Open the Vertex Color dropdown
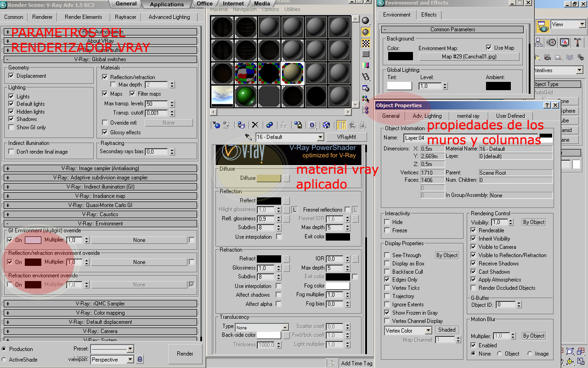The image size is (588, 368). pyautogui.click(x=428, y=331)
